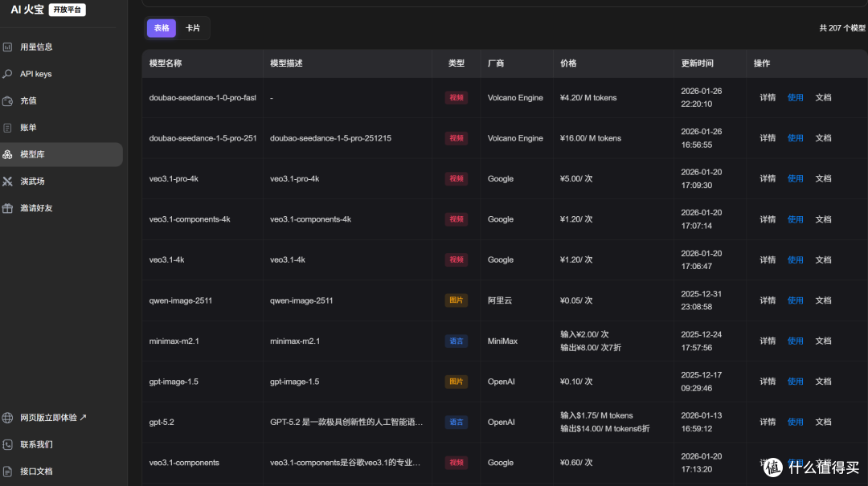The width and height of the screenshot is (868, 486).
Task: Click the 演武场 crossed swords icon
Action: tap(7, 182)
